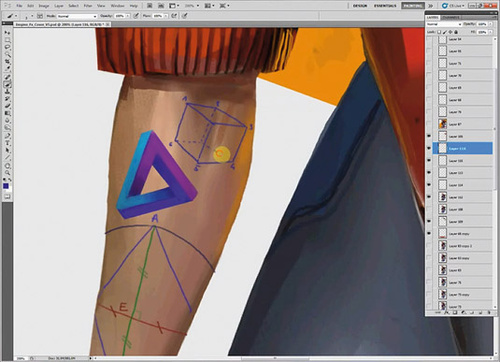Image resolution: width=500 pixels, height=362 pixels.
Task: Open the Filter menu
Action: tap(88, 6)
